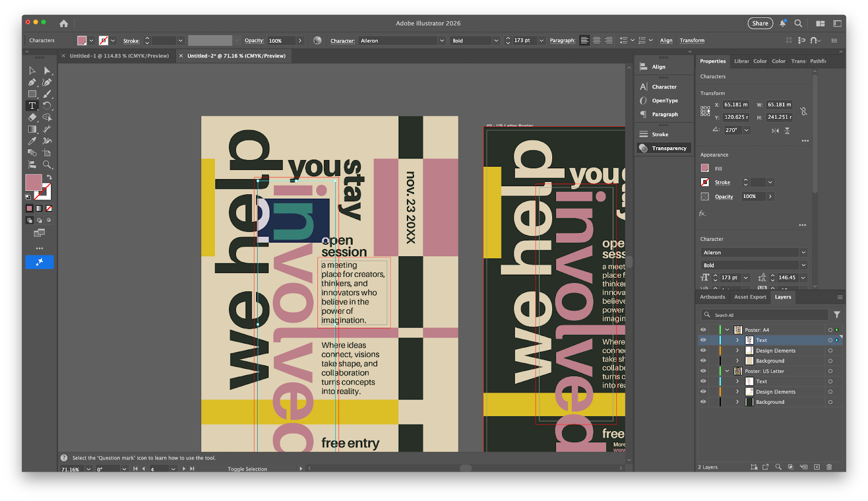Toggle visibility of the Poster: US Letter layer
The image size is (868, 501).
(703, 371)
